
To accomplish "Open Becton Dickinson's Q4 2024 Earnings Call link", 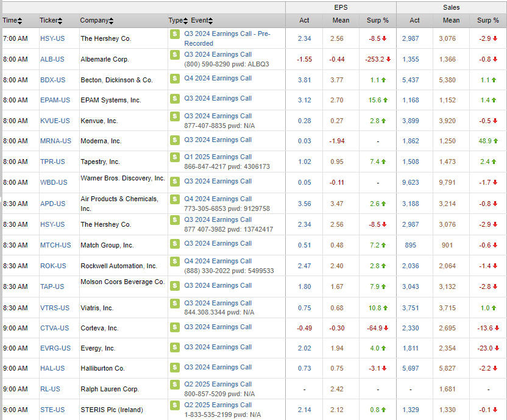I will [x=218, y=79].
